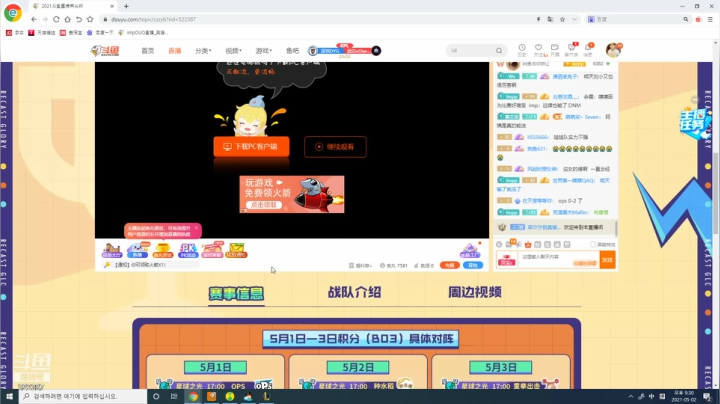Open the 客户端 client download icon
The height and width of the screenshot is (404, 720).
571,50
